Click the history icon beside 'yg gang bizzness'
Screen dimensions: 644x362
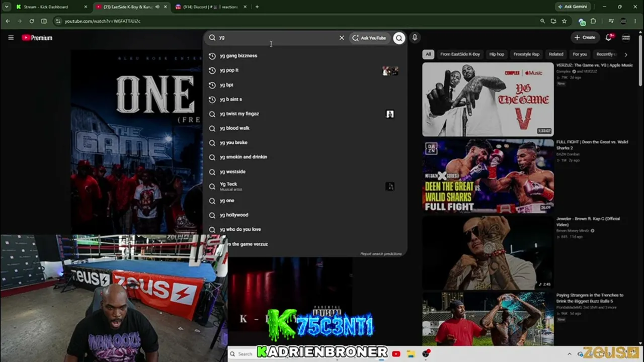pyautogui.click(x=212, y=56)
